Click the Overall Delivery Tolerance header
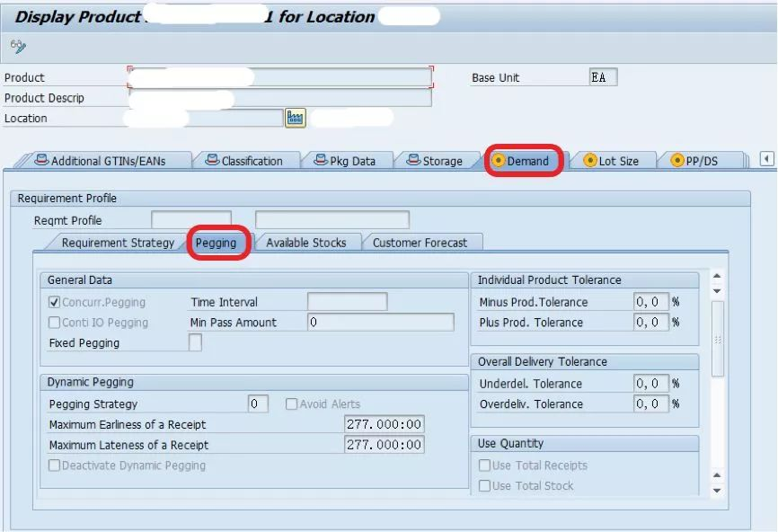 585,362
